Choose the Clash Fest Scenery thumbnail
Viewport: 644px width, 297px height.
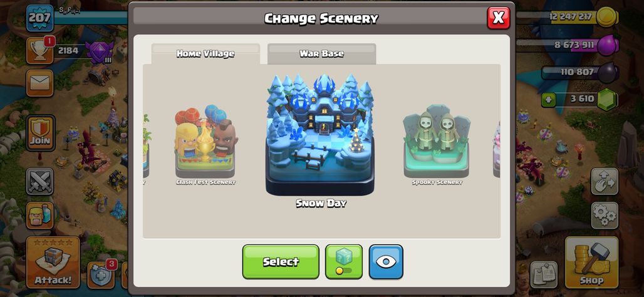pos(205,145)
